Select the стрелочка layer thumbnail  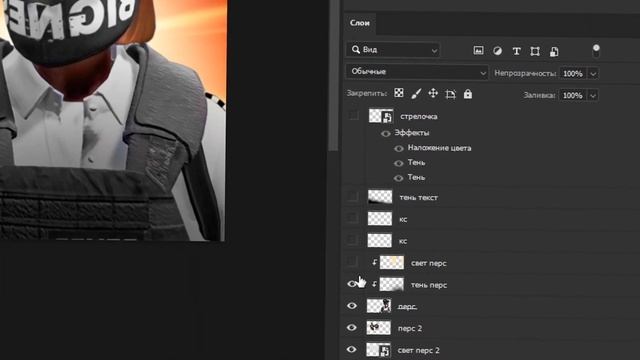[381, 116]
